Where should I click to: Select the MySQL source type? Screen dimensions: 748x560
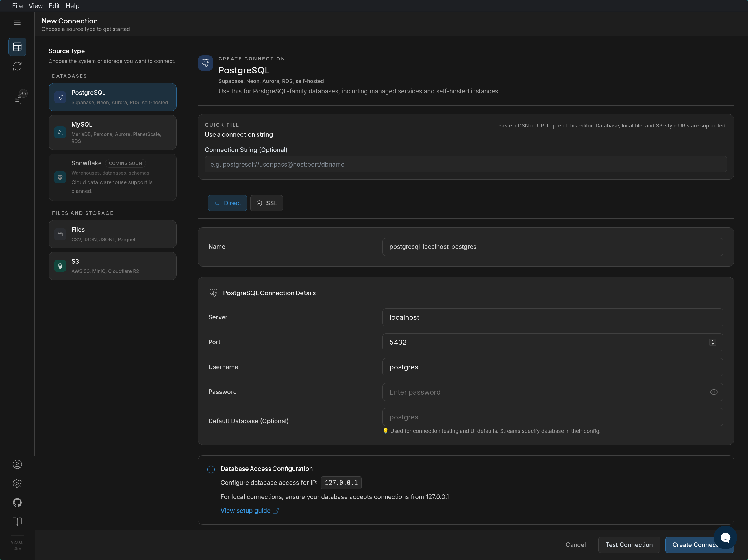(x=112, y=132)
